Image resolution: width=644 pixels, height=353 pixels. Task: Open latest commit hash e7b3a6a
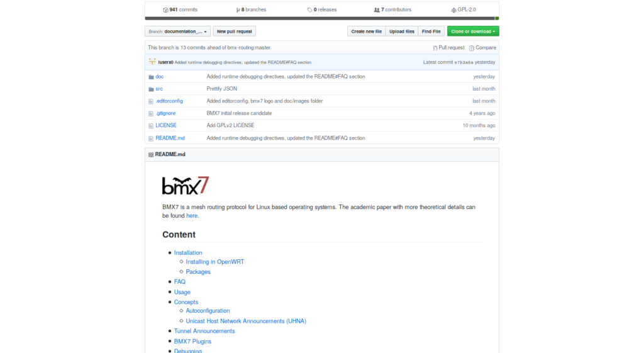(464, 62)
